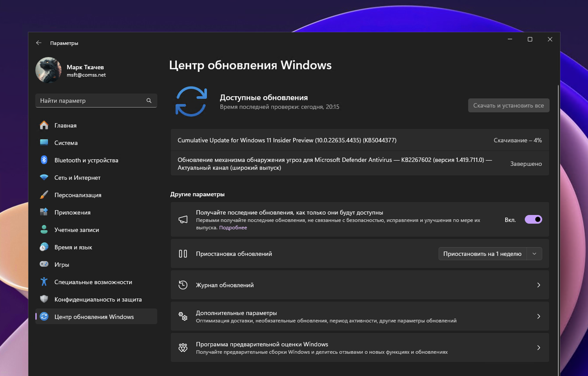The image size is (588, 376).
Task: Close the Параметры window
Action: coord(550,39)
